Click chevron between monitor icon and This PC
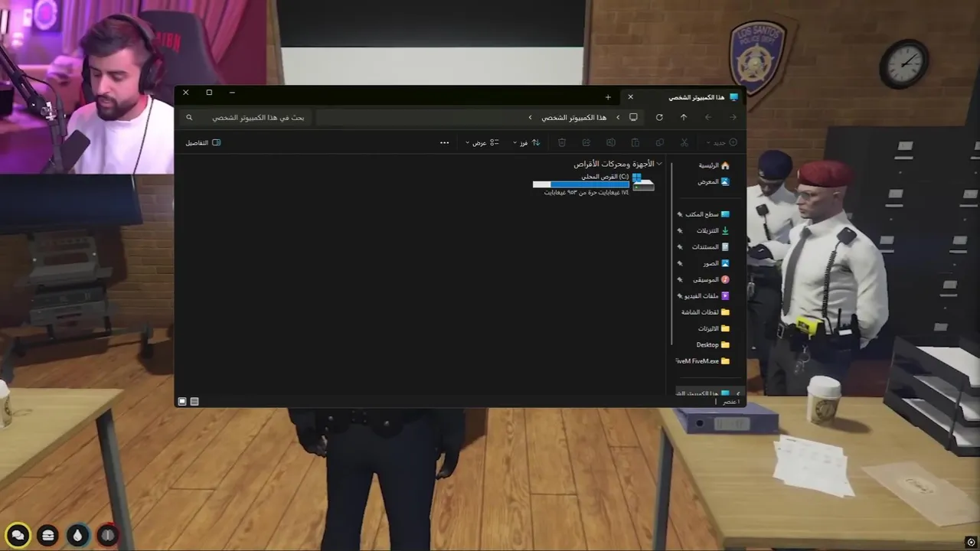980x551 pixels. pos(618,117)
